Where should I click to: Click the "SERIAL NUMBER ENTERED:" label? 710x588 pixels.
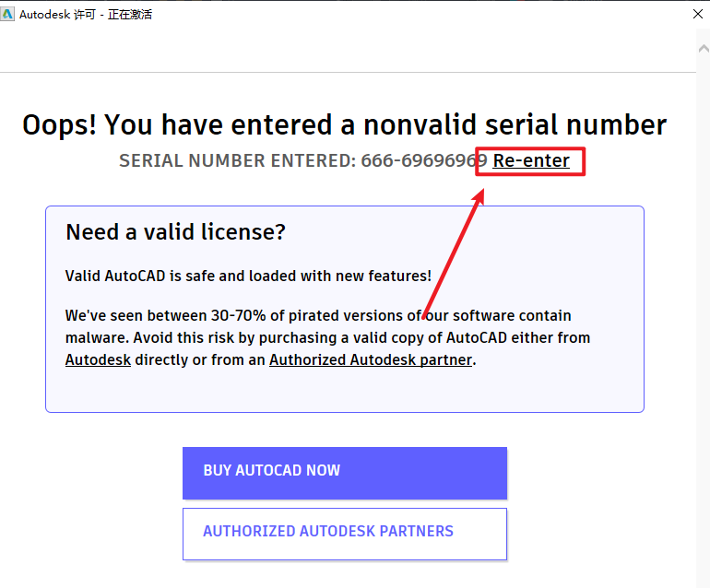pyautogui.click(x=237, y=161)
